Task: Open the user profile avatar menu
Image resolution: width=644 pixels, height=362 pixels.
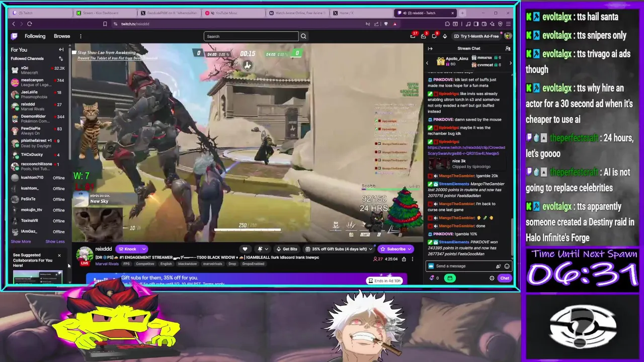Action: coord(508,36)
